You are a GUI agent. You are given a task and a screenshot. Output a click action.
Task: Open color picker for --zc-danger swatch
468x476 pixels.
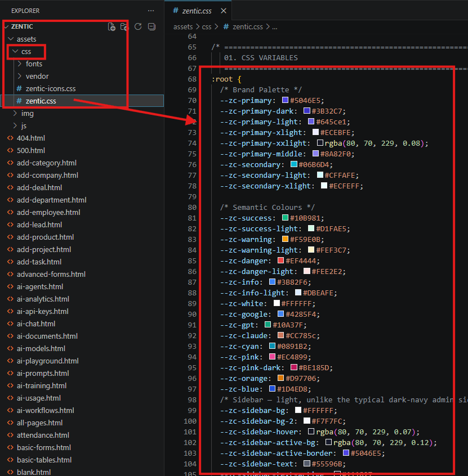[281, 261]
